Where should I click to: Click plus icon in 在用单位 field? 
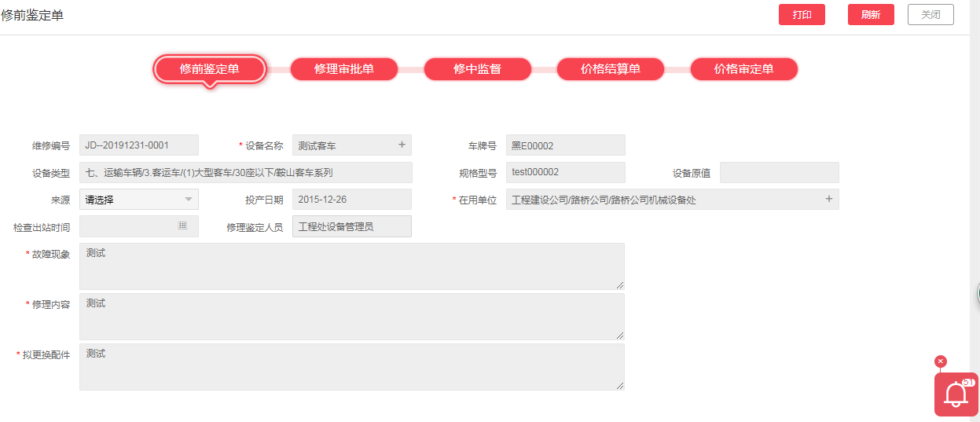click(828, 200)
